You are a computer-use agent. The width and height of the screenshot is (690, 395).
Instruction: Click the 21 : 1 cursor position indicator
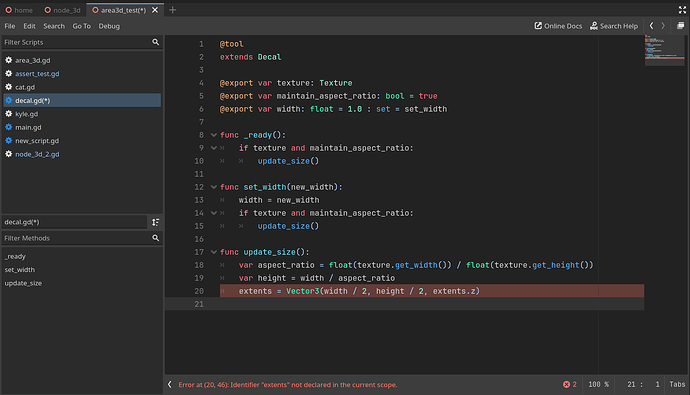click(x=643, y=384)
